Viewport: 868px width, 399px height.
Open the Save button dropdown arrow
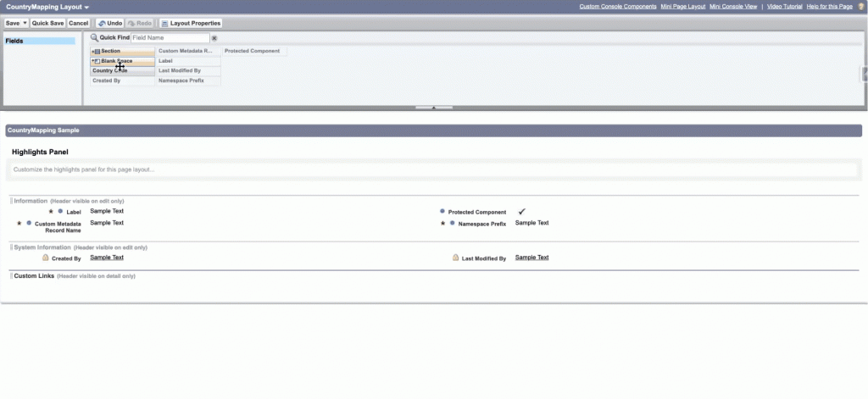(x=25, y=24)
